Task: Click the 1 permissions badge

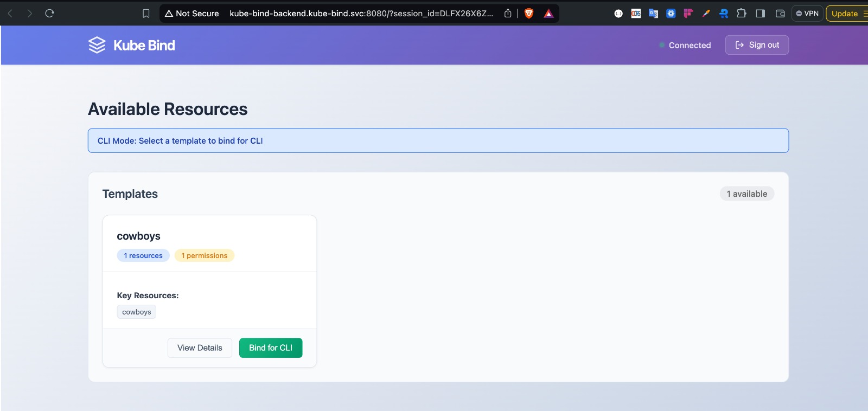Action: (205, 256)
